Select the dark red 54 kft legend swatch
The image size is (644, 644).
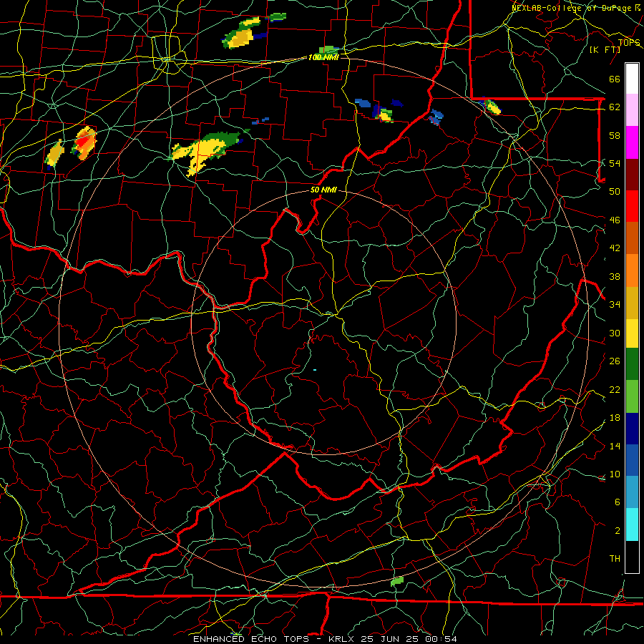632,175
